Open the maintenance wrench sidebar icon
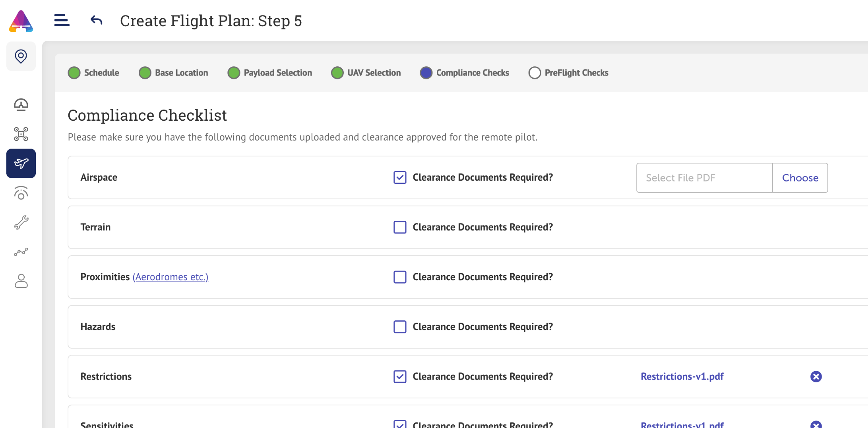 (x=21, y=223)
